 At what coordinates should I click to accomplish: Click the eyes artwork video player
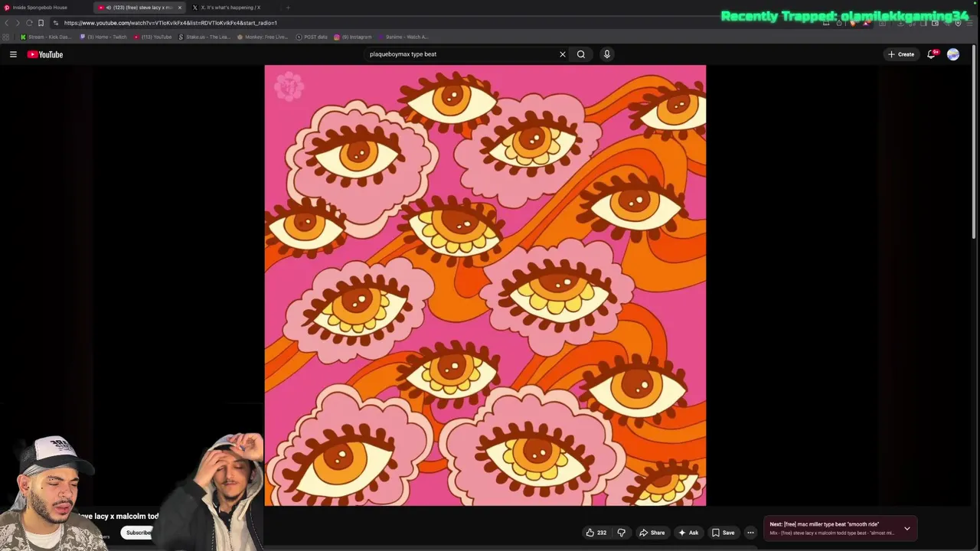click(x=485, y=285)
